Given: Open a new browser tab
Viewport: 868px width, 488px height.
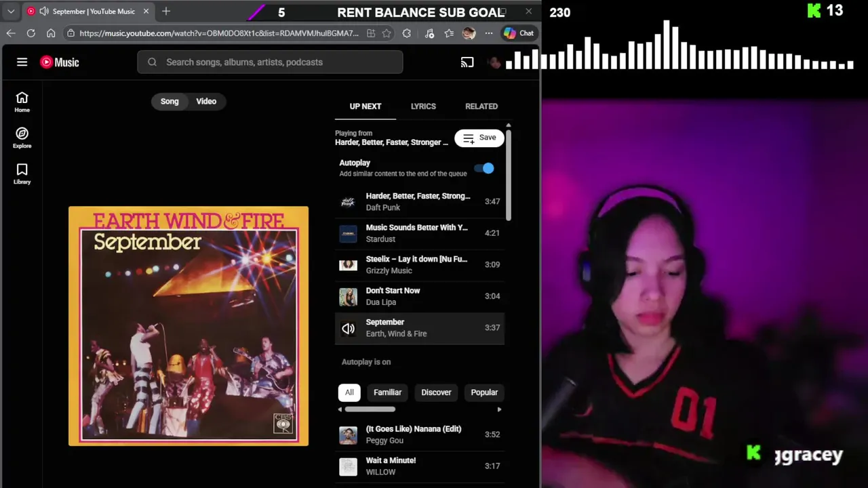Looking at the screenshot, I should [x=166, y=12].
